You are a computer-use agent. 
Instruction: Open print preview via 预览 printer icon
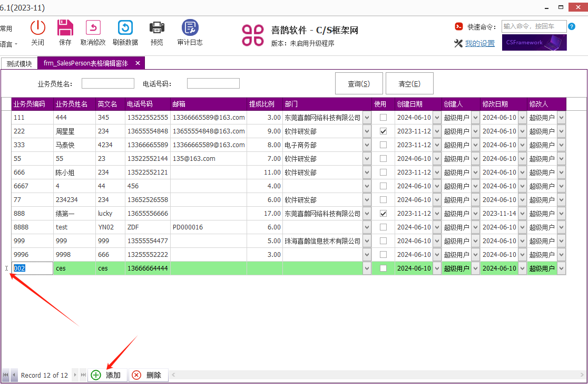(157, 28)
